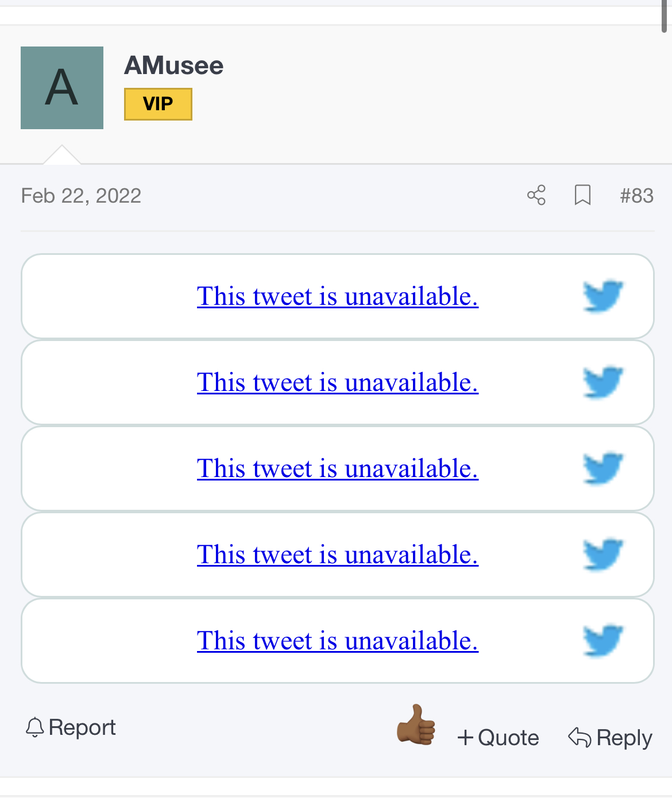The image size is (672, 798).
Task: Click the Twitter bird in second tweet box
Action: pyautogui.click(x=603, y=382)
